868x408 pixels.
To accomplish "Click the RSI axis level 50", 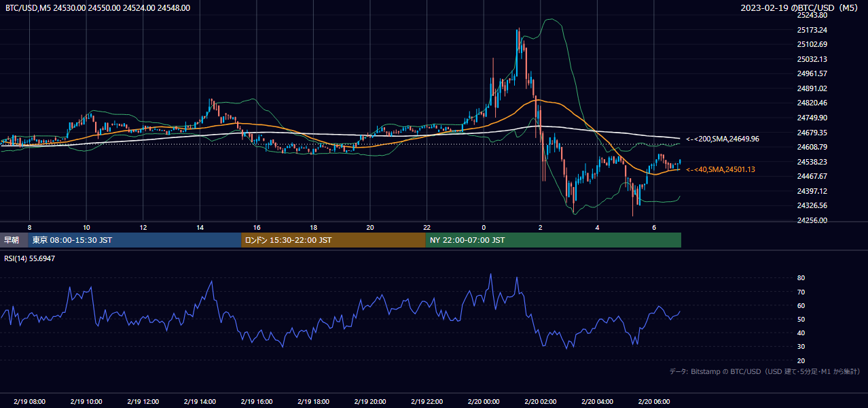I will (x=801, y=319).
